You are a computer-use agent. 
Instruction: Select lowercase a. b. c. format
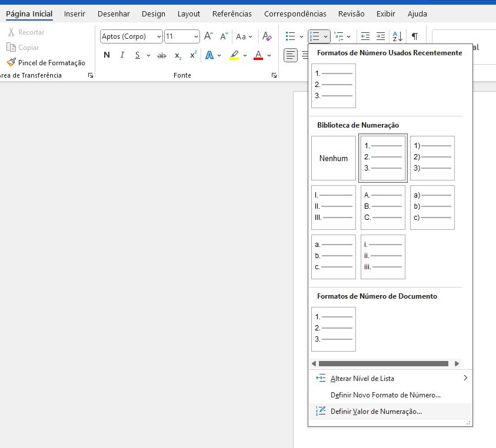tap(334, 257)
